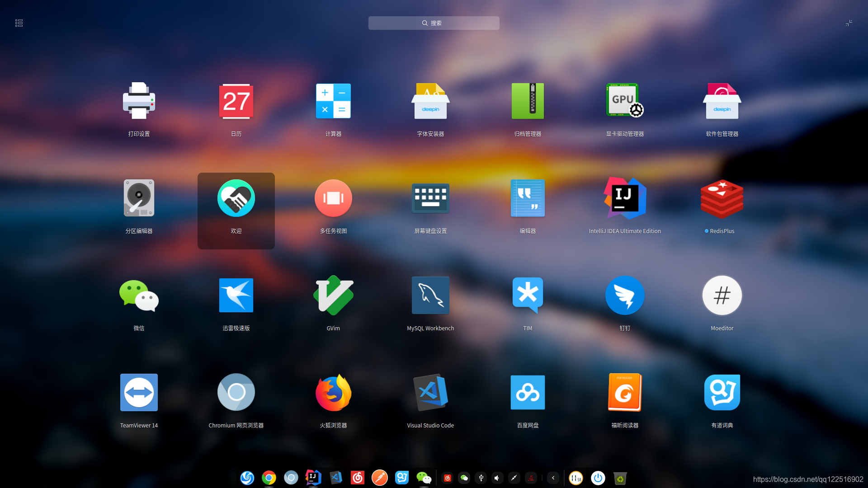Image resolution: width=868 pixels, height=488 pixels.
Task: Collapse the system tray arrow
Action: click(x=553, y=478)
